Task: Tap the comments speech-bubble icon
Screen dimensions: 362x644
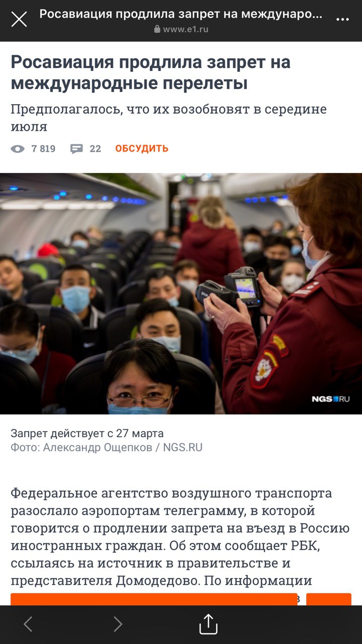Action: tap(76, 148)
